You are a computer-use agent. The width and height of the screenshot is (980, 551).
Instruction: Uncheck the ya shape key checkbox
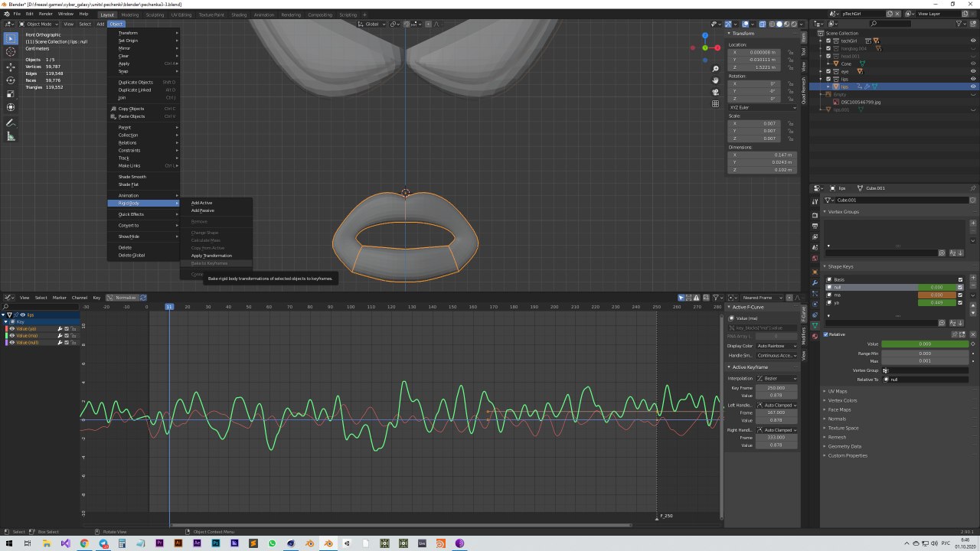[x=961, y=302]
